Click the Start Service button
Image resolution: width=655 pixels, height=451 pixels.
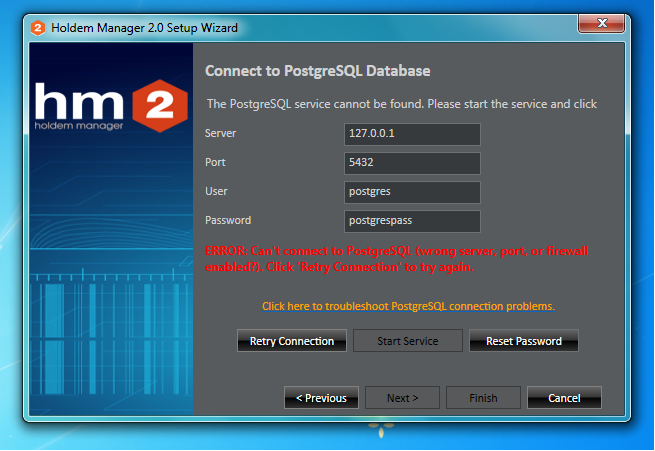pos(408,341)
